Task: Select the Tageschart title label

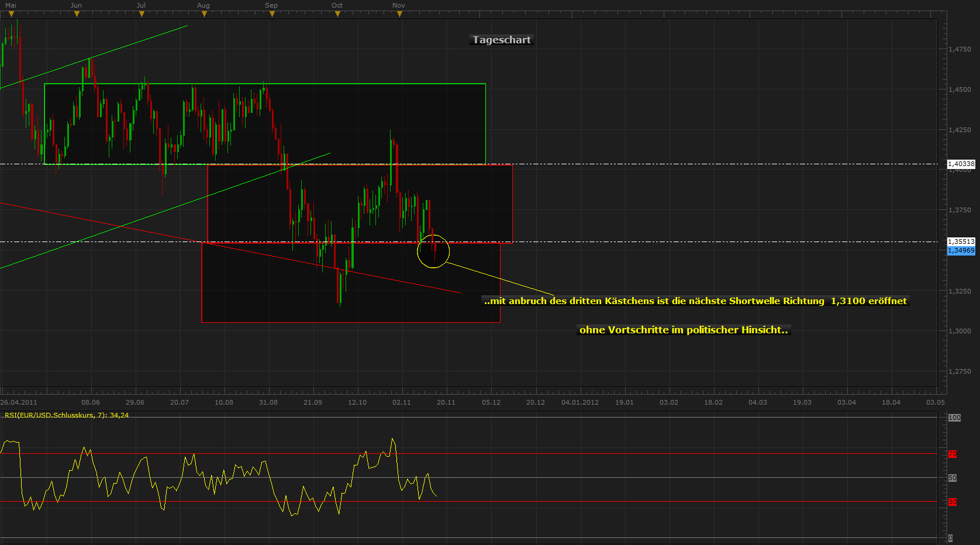Action: tap(502, 40)
